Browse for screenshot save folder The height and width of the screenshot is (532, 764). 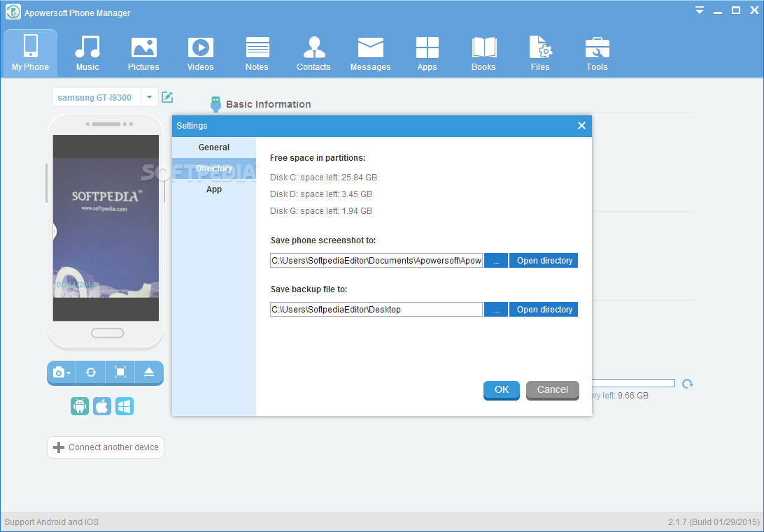click(x=496, y=260)
